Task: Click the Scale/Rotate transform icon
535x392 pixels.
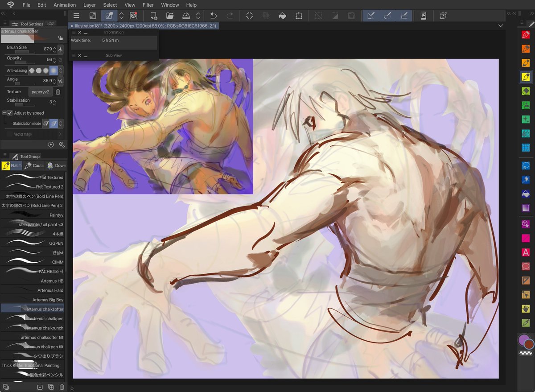Action: (299, 16)
